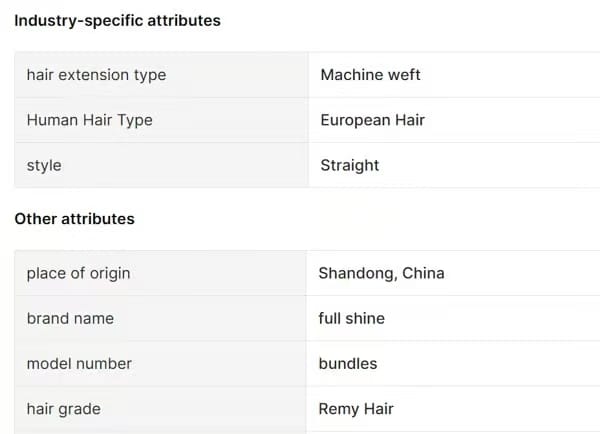Click the "hair extension type" label cell
The width and height of the screenshot is (600, 434).
[x=96, y=75]
